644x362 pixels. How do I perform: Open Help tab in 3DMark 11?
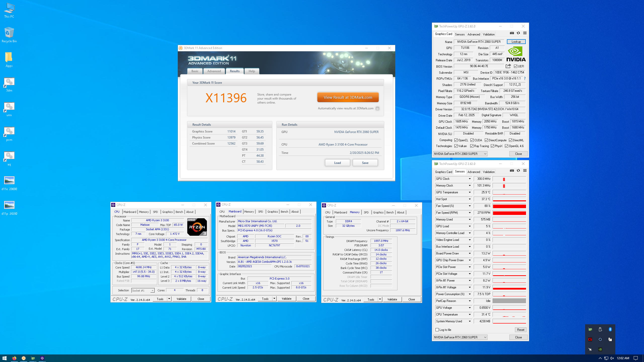(252, 71)
